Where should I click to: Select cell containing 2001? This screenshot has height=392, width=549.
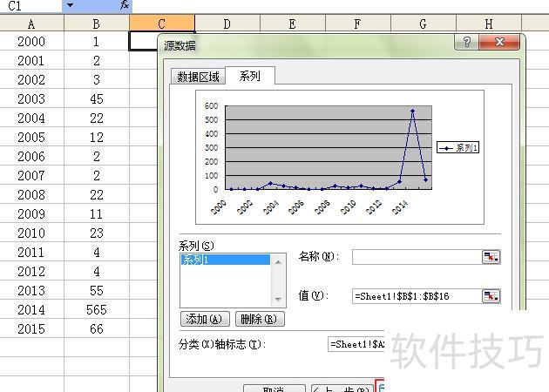point(31,61)
